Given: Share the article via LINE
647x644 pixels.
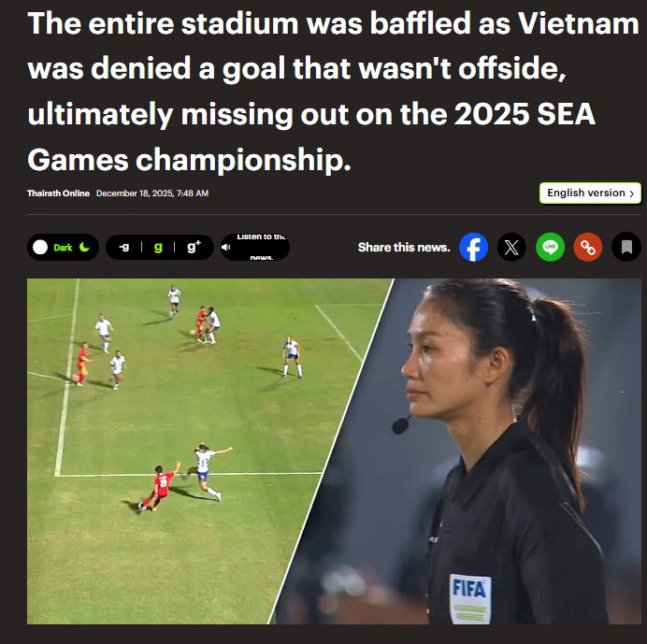Looking at the screenshot, I should (x=550, y=247).
